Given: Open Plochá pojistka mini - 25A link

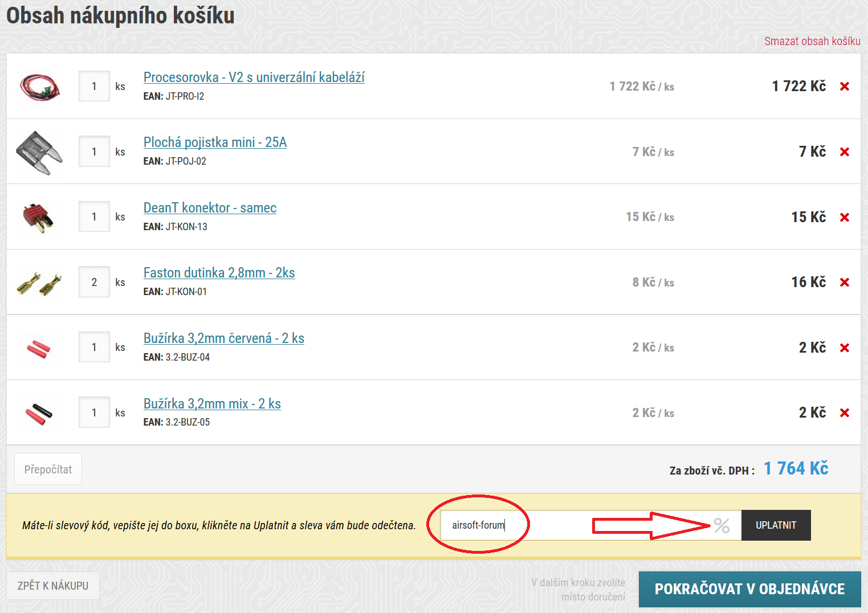Looking at the screenshot, I should (x=215, y=142).
